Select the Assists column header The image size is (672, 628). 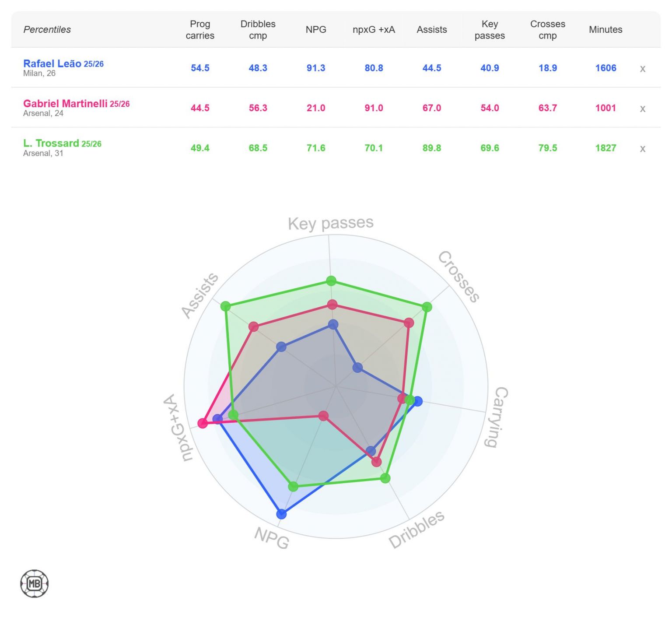coord(431,30)
